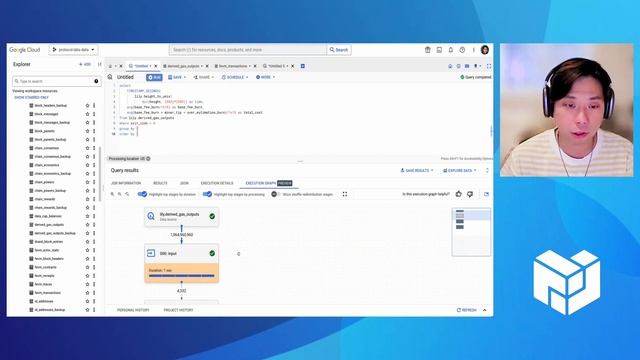Open the Explorer search help icon
This screenshot has height=360, width=640.
tap(96, 81)
